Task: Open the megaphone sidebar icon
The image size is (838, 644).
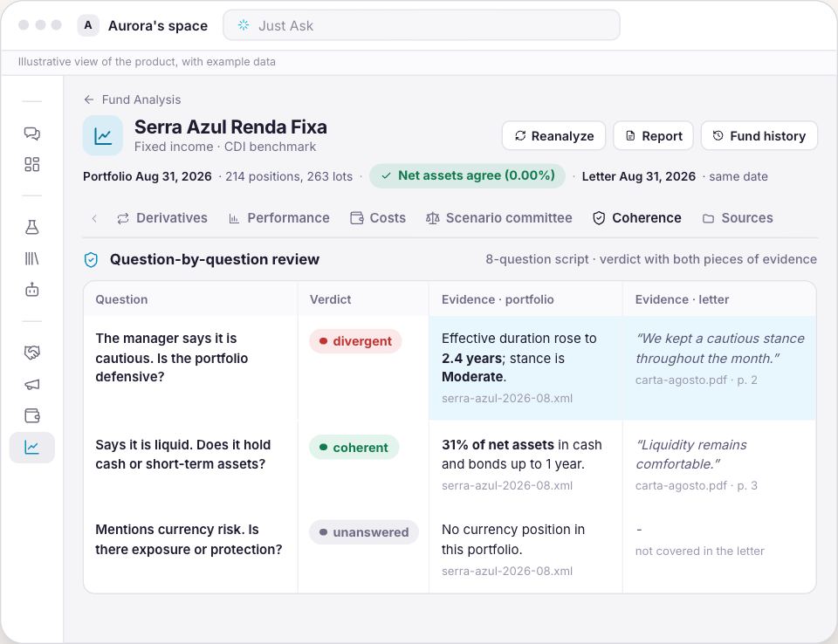Action: pos(32,384)
